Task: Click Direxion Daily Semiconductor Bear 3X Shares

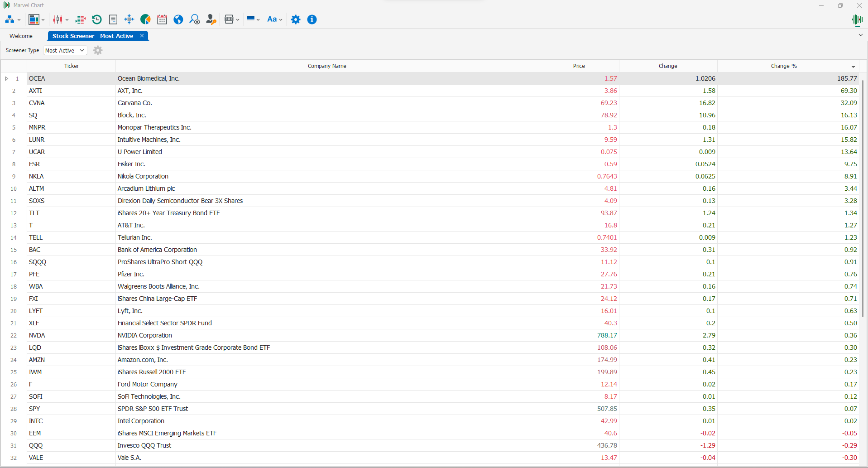Action: click(x=180, y=201)
